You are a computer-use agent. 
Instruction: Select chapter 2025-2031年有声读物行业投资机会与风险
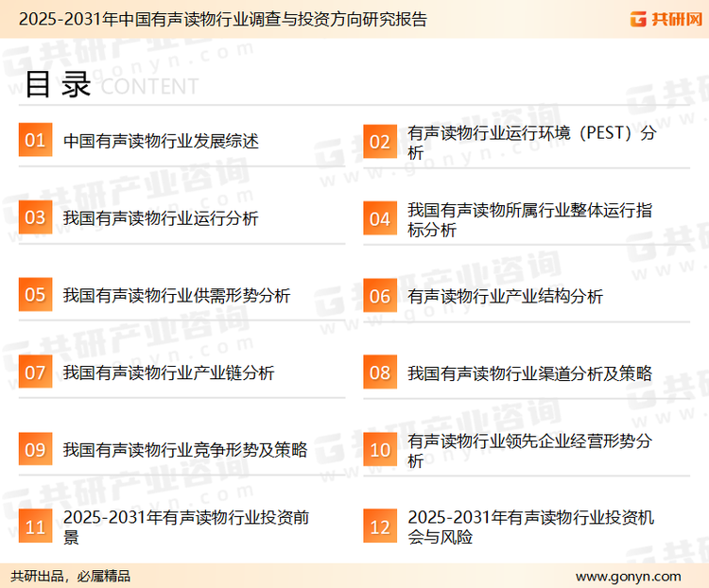pos(531,527)
